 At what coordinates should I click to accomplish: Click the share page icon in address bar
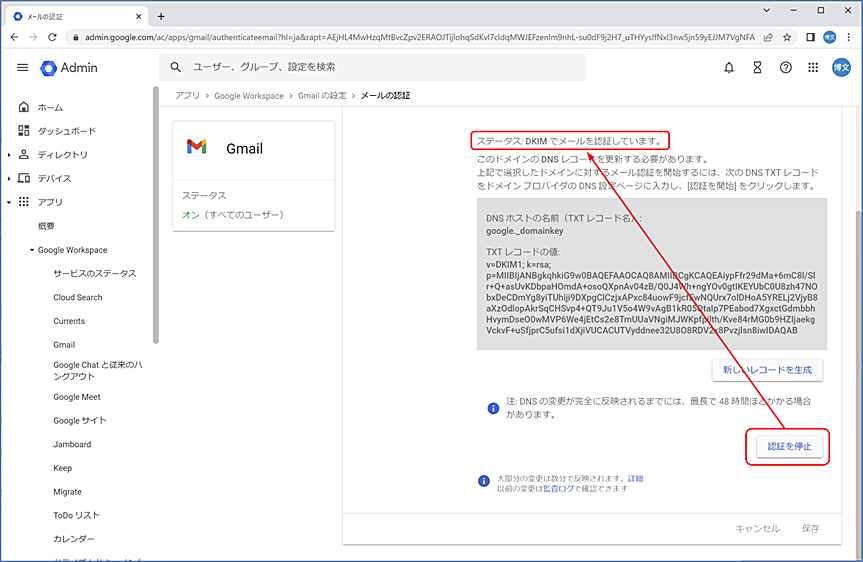click(768, 37)
